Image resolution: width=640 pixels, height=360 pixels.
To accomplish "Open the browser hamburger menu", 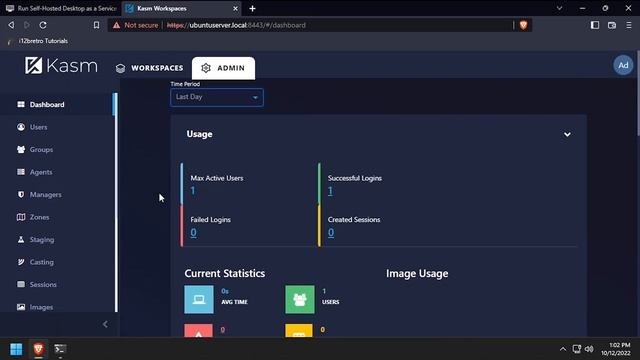I will coord(629,25).
